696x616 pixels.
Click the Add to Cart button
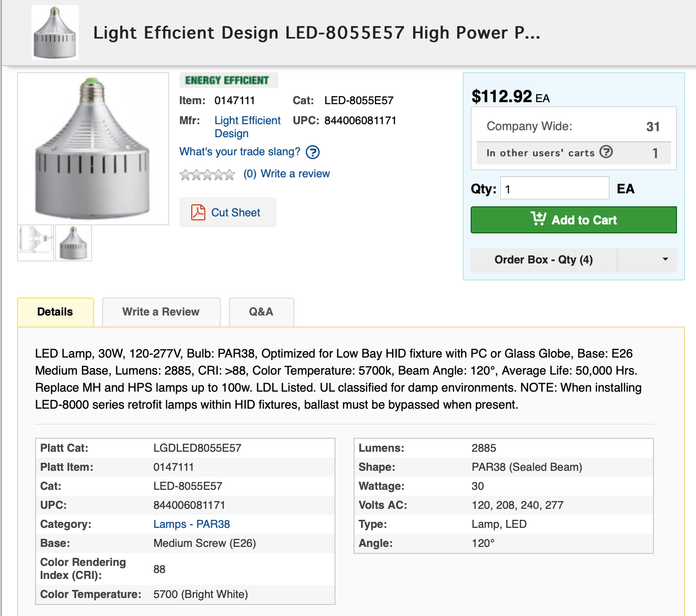point(573,219)
